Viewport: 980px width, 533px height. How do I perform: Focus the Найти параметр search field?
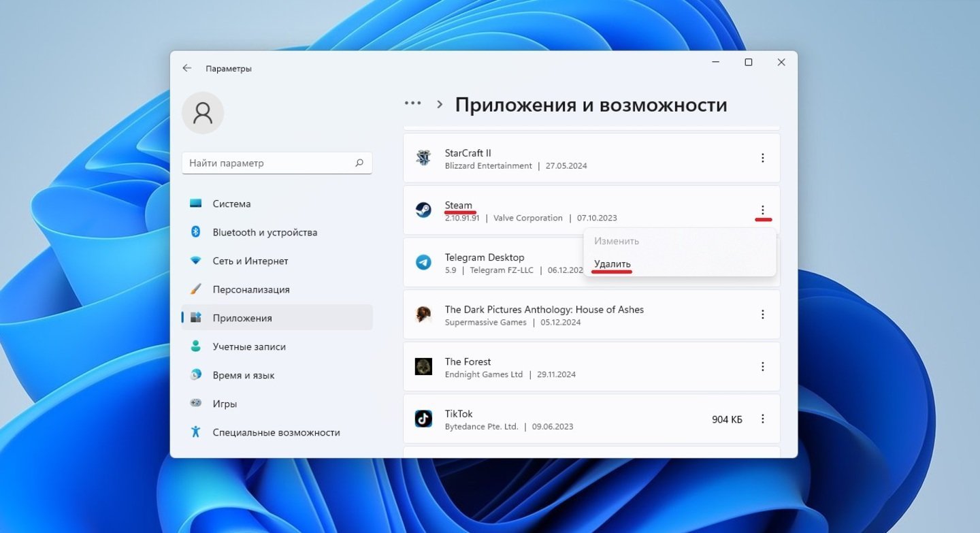pos(277,163)
